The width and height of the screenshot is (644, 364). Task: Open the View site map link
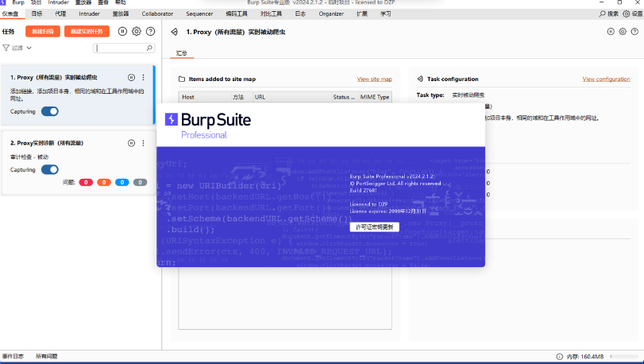click(374, 79)
